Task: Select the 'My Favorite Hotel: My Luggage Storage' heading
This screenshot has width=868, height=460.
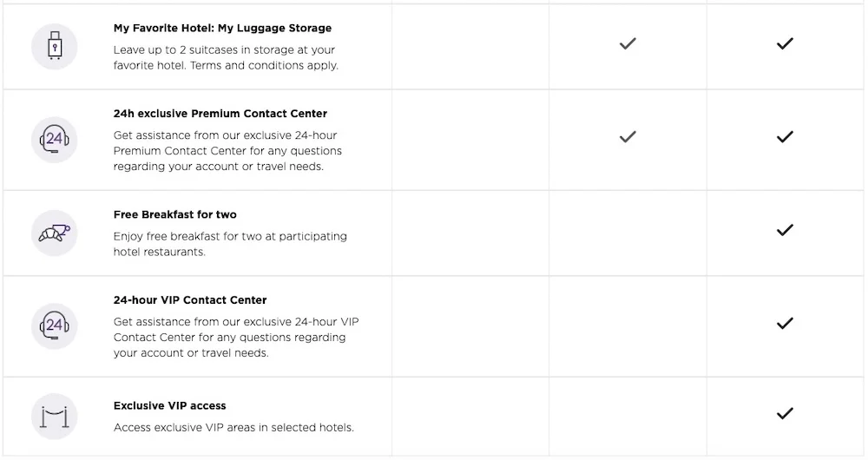Action: 222,29
